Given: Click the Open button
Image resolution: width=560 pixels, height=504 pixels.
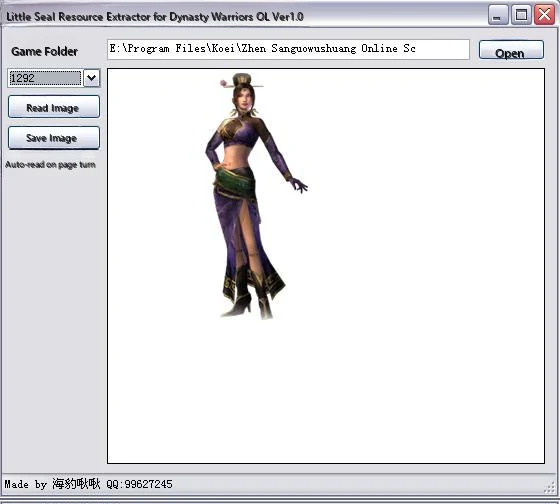Looking at the screenshot, I should tap(511, 50).
